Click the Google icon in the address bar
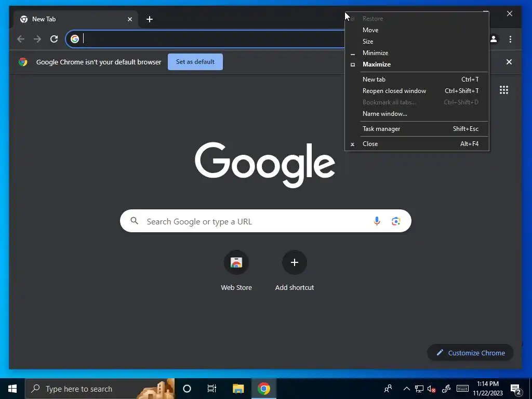The image size is (532, 399). [x=75, y=39]
